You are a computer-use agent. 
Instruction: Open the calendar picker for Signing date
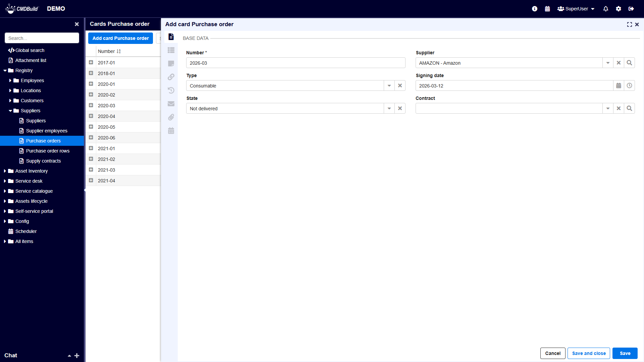coord(619,86)
